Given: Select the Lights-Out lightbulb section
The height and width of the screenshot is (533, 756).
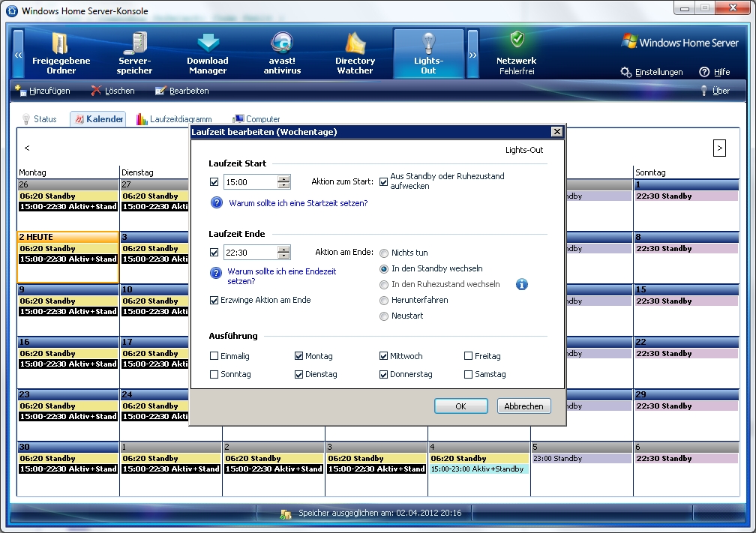Looking at the screenshot, I should [x=429, y=53].
